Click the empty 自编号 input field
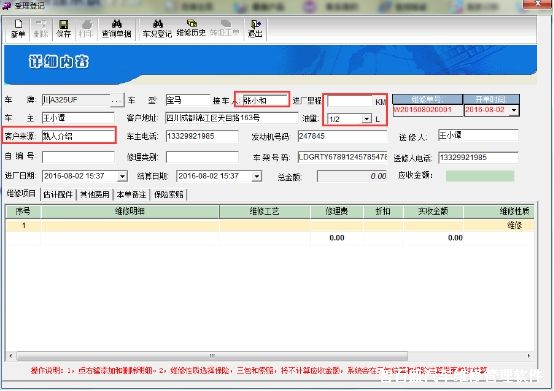Viewport: 554px width, 391px height. click(78, 157)
